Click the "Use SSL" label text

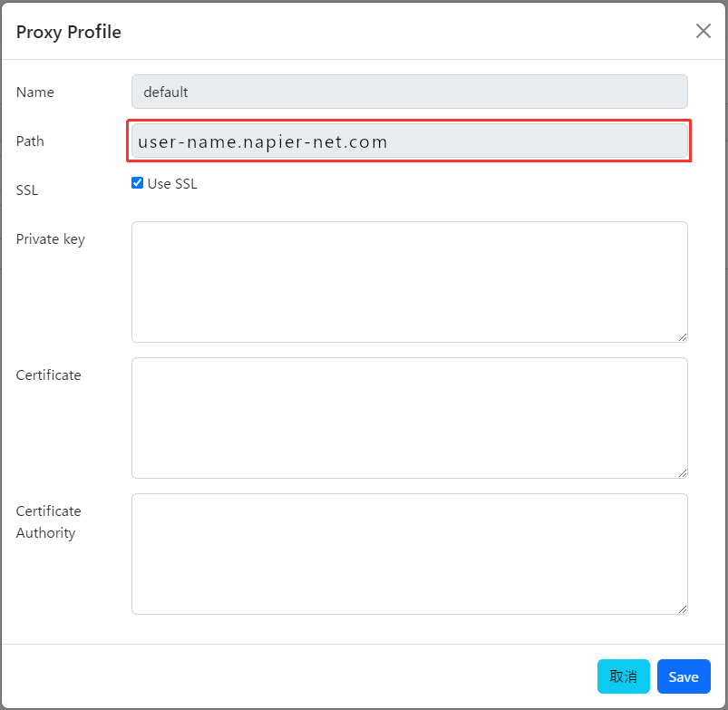click(x=172, y=183)
